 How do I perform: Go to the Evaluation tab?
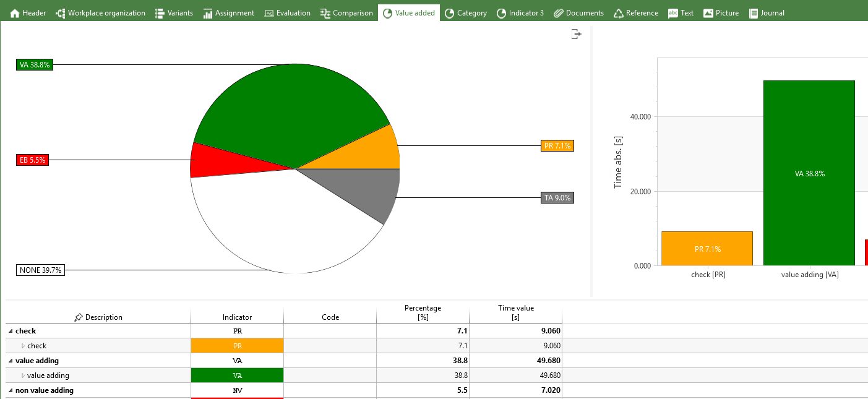tap(287, 13)
